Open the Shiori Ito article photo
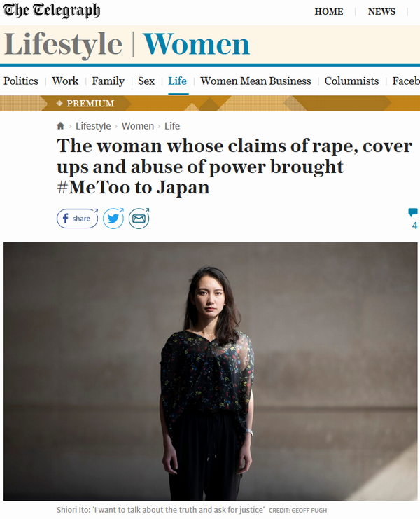The width and height of the screenshot is (420, 519). tap(210, 371)
